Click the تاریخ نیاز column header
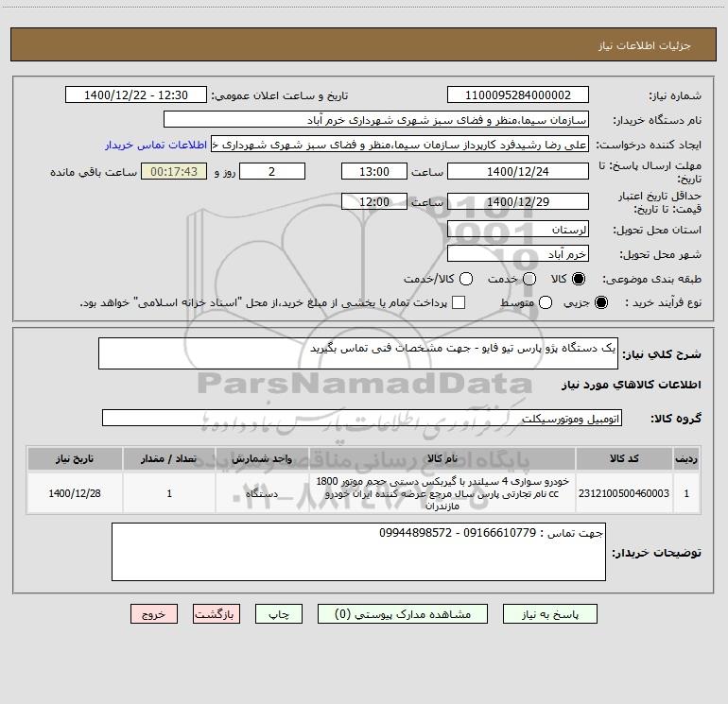 [75, 458]
